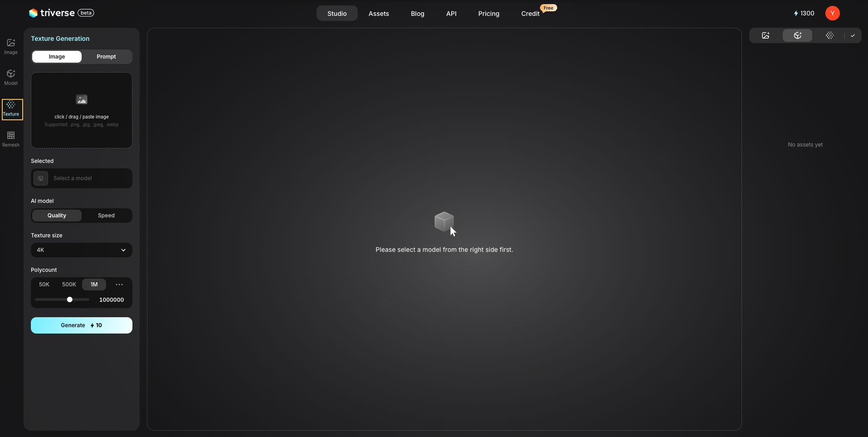The width and height of the screenshot is (868, 437).
Task: Open the Remesh tool in sidebar
Action: [x=11, y=139]
